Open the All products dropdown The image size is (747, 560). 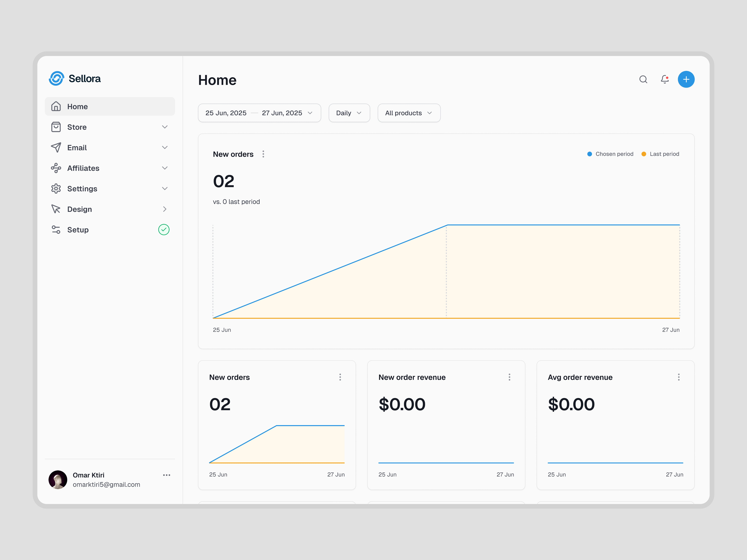(x=409, y=113)
